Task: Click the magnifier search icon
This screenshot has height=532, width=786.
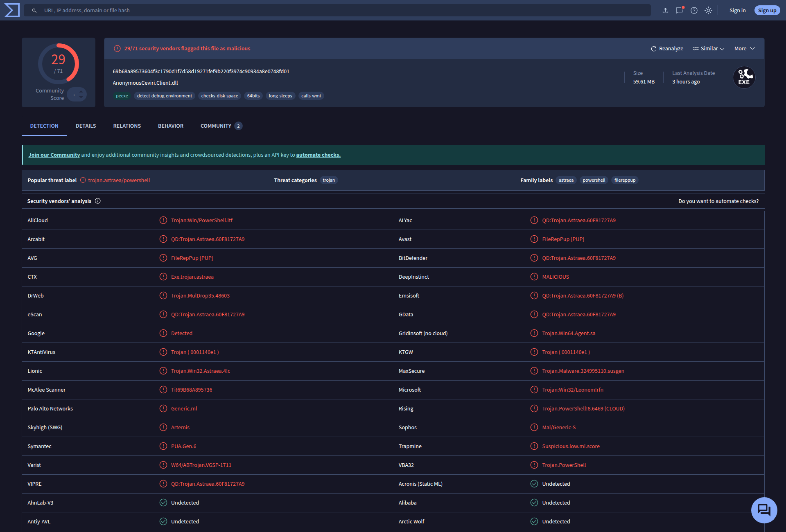Action: coord(34,11)
